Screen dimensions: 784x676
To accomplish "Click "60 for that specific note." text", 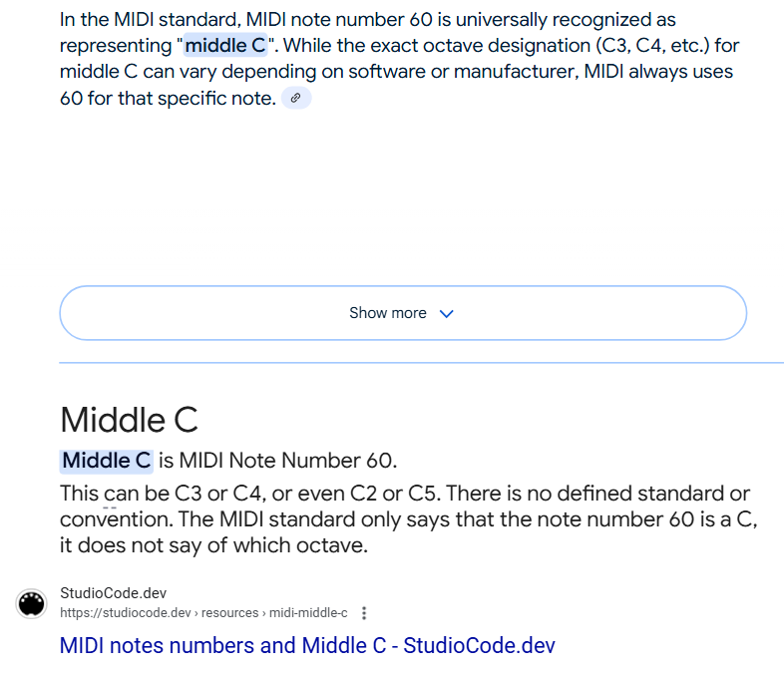I will (x=168, y=98).
